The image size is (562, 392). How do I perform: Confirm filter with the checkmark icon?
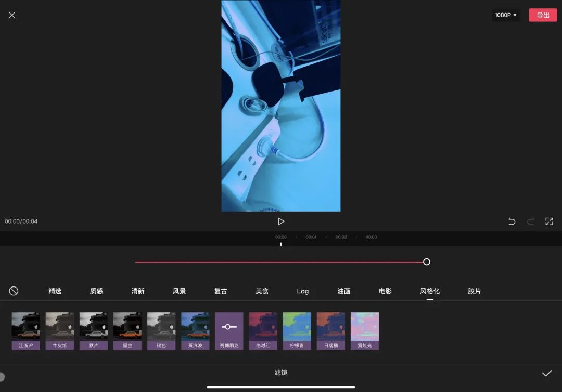[x=546, y=373]
